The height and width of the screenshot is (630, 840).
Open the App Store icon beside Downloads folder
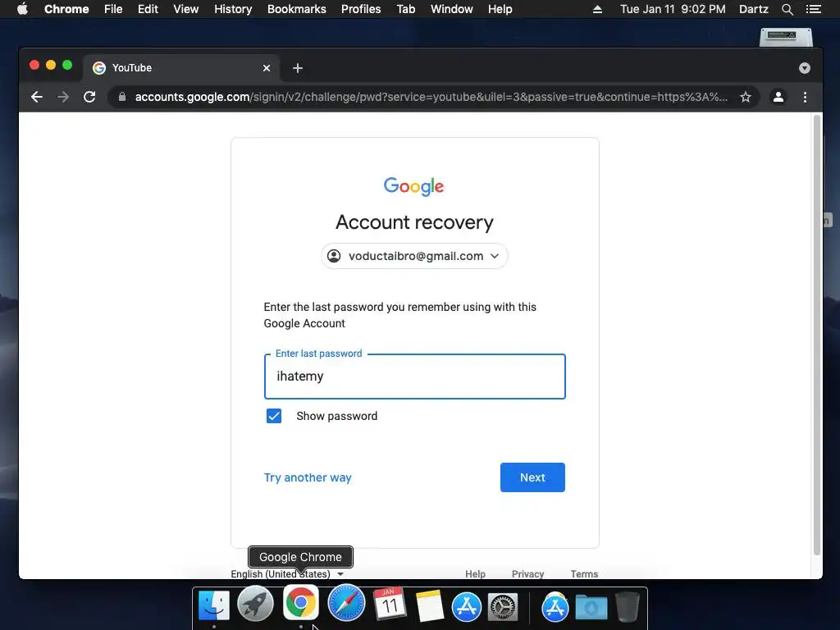pyautogui.click(x=555, y=607)
